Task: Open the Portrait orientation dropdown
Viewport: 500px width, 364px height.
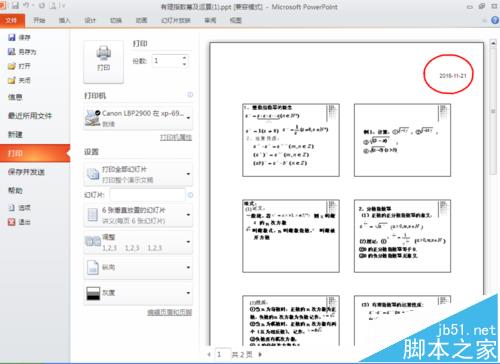Action: 138,267
